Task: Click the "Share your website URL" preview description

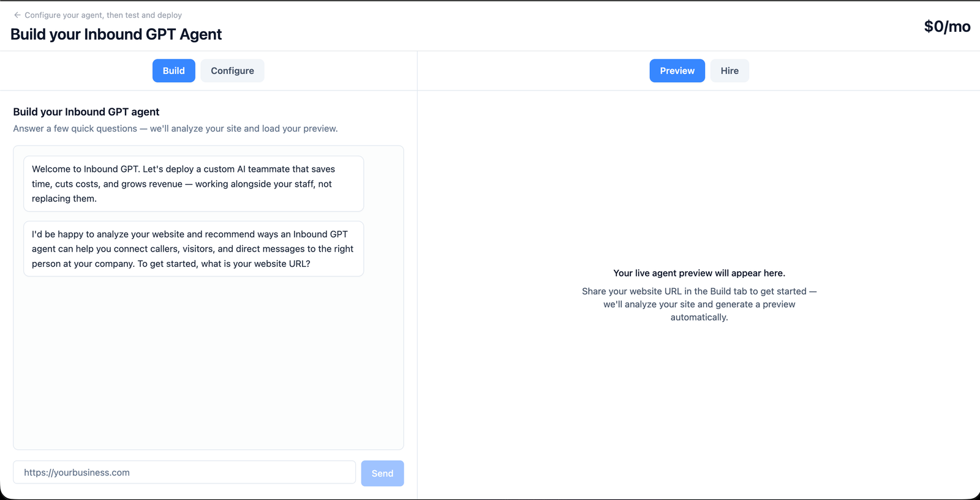Action: [699, 304]
